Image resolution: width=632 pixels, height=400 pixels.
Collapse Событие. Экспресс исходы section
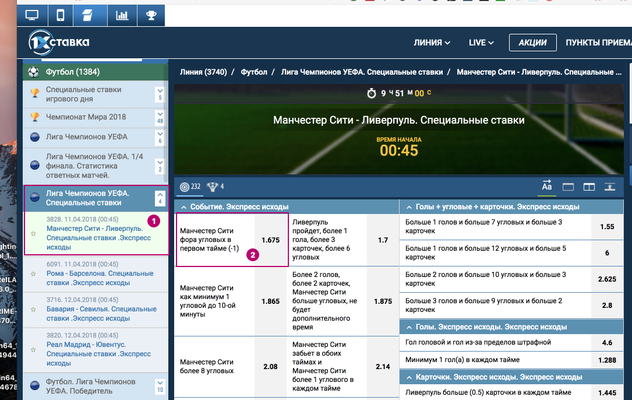pyautogui.click(x=184, y=207)
